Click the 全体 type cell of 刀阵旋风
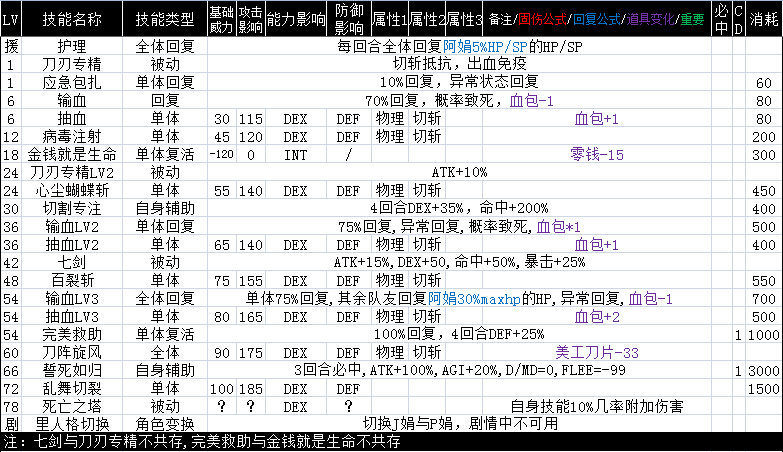 [x=165, y=352]
